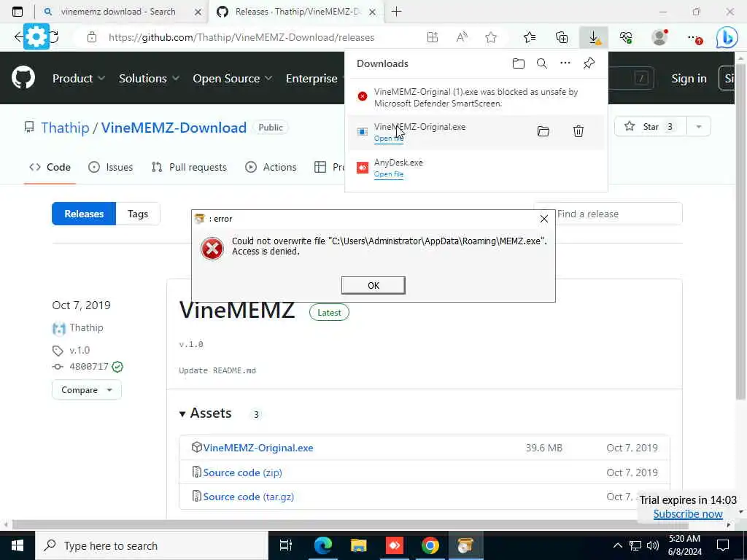
Task: Open the tab actions menu icon
Action: 18,12
